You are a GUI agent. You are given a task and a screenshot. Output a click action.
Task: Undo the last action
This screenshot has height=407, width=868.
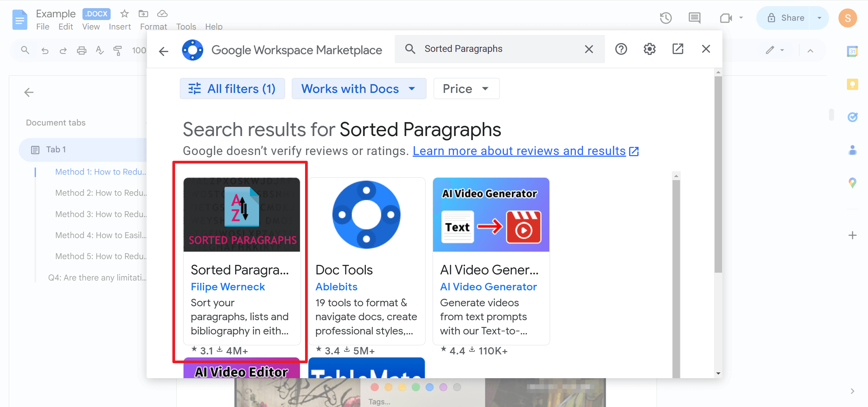coord(45,51)
